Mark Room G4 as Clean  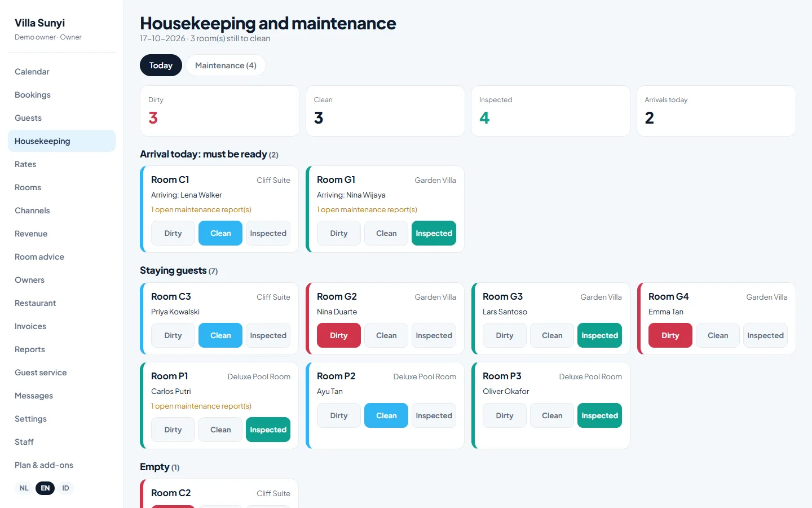(718, 335)
